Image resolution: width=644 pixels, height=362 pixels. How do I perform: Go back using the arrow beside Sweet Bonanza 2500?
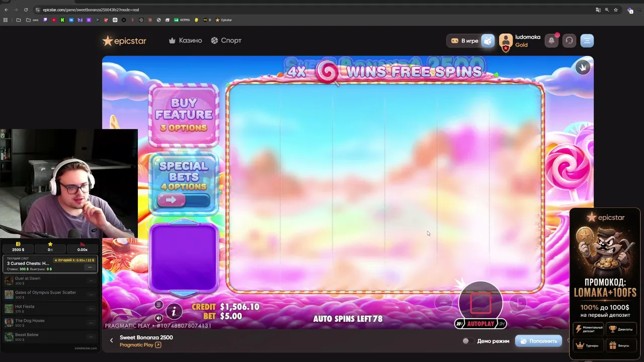111,340
